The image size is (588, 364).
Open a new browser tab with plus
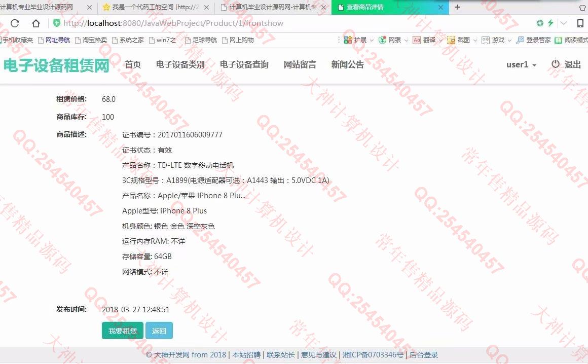457,7
